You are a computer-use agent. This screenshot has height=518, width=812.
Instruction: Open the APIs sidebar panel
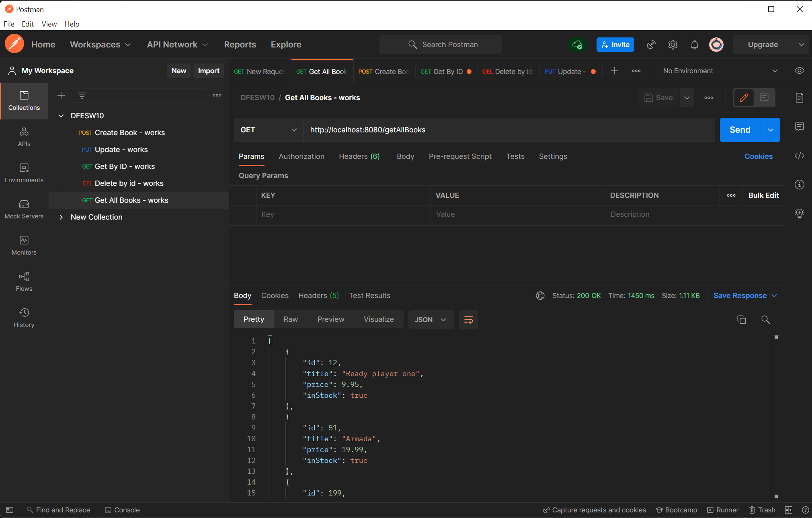coord(24,137)
